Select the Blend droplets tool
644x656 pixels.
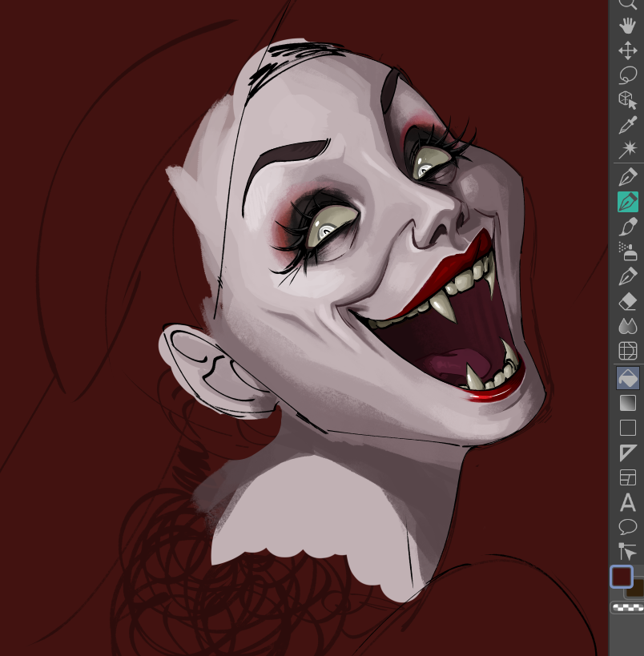tap(628, 326)
